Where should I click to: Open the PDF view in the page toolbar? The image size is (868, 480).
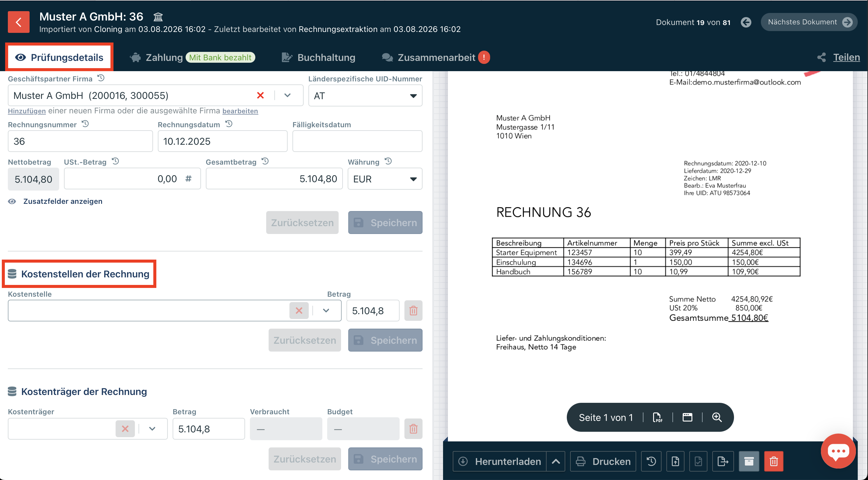[657, 417]
